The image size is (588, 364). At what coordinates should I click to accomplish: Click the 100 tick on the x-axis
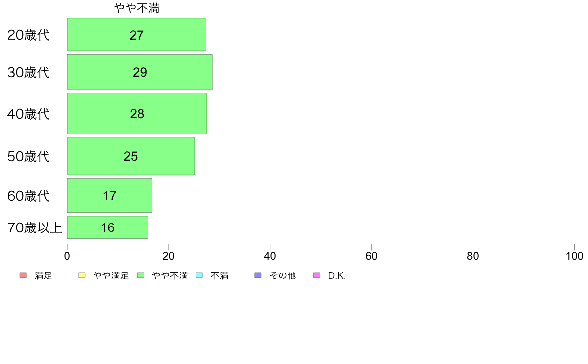click(574, 256)
